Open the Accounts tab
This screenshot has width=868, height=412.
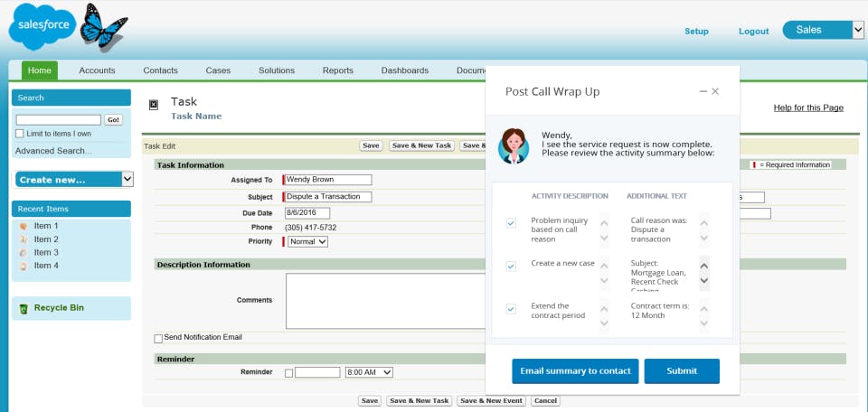pyautogui.click(x=97, y=70)
